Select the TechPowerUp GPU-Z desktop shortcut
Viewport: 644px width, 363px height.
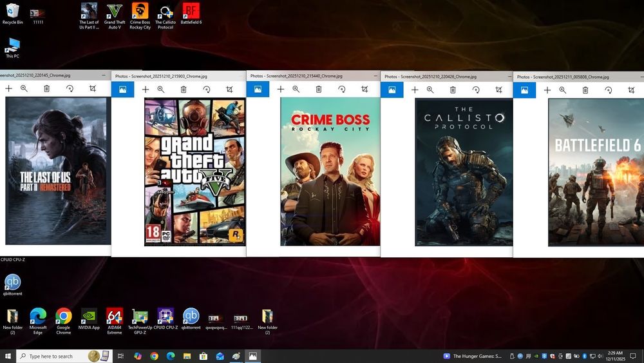140,321
